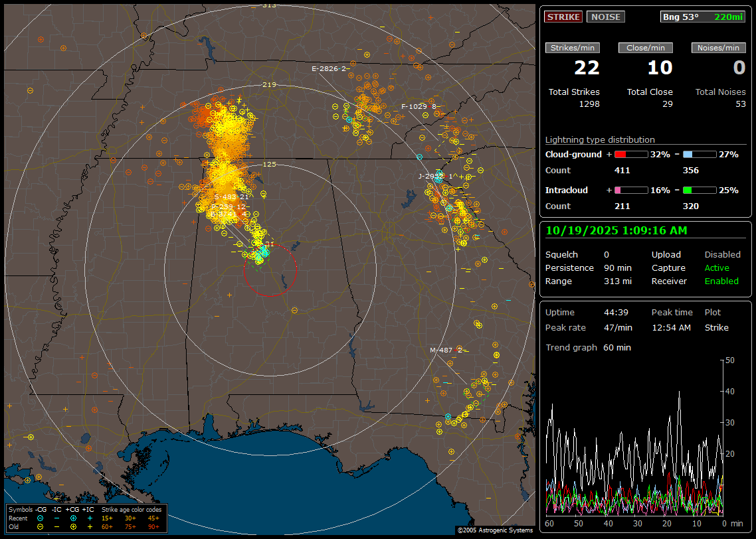Click the 90+ strike age color code

point(153,526)
